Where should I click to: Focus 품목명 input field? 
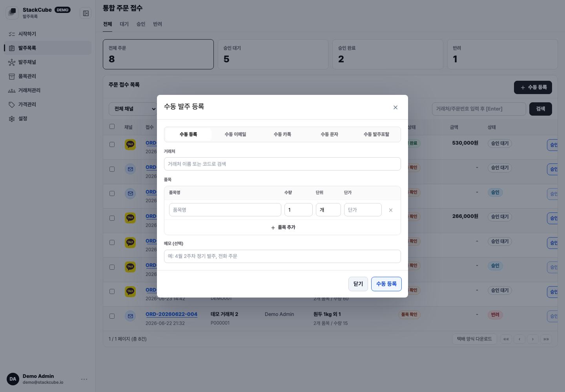[225, 210]
